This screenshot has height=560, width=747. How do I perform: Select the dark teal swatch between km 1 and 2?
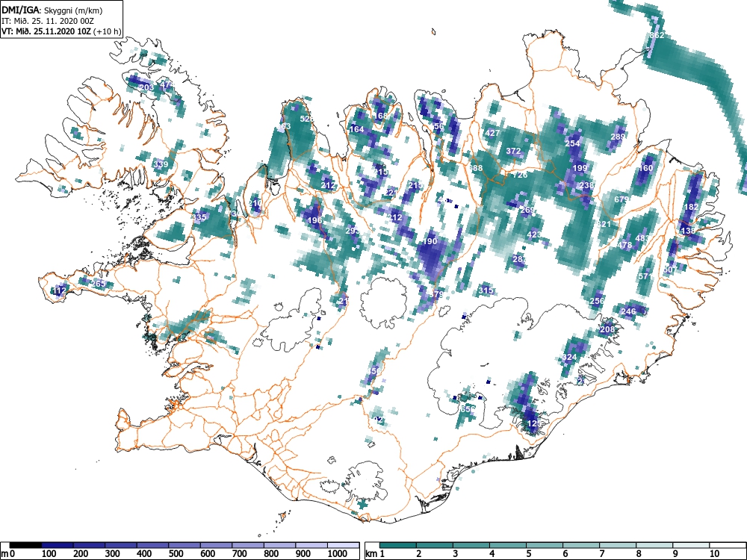click(398, 545)
